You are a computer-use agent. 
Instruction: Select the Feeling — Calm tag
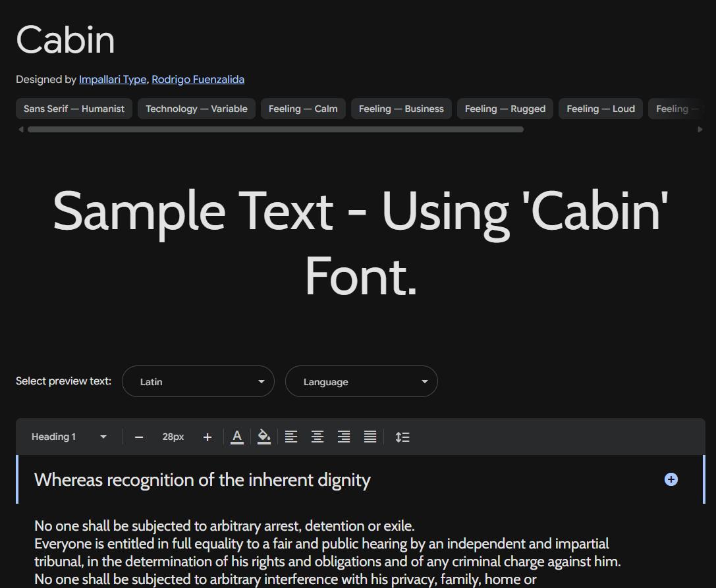(x=303, y=109)
